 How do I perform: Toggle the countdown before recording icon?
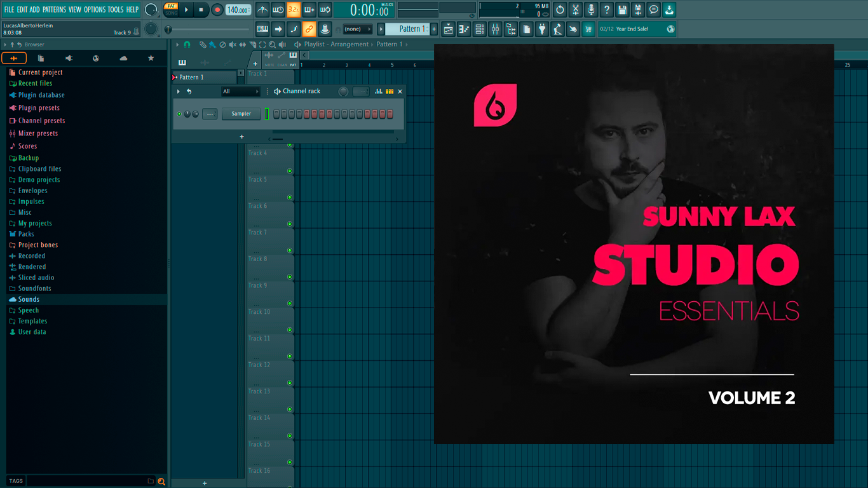pyautogui.click(x=294, y=10)
